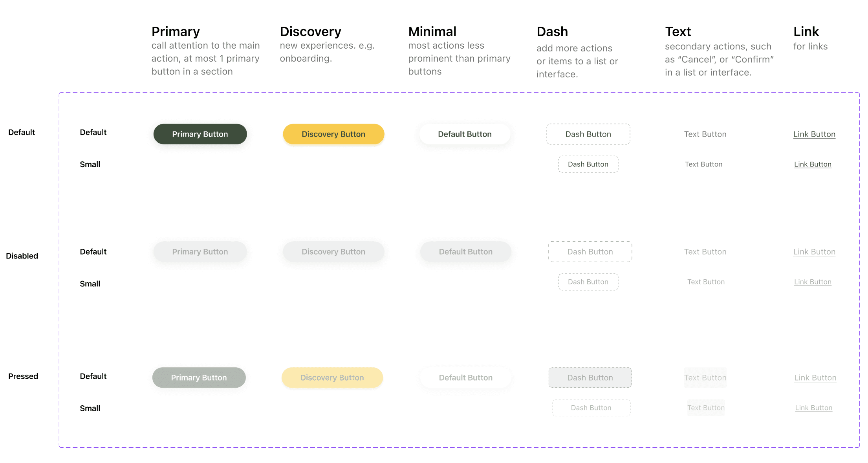Click the small default-state Text Button
Screen dimensions: 868x463
pyautogui.click(x=703, y=164)
